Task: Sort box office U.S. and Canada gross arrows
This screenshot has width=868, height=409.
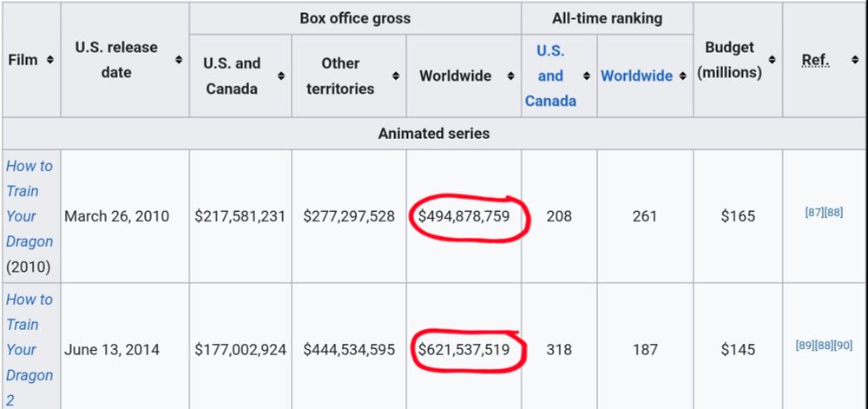Action: coord(280,76)
